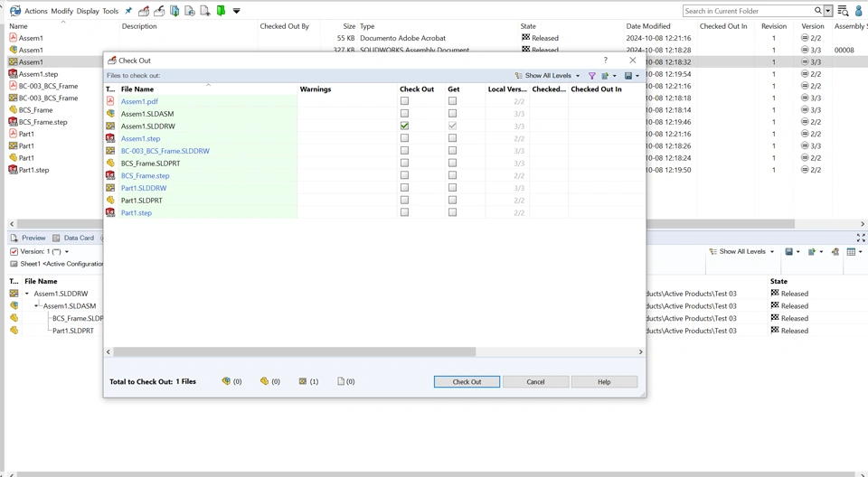This screenshot has width=868, height=477.
Task: Open the toolbar overflow black arrow
Action: [x=236, y=11]
